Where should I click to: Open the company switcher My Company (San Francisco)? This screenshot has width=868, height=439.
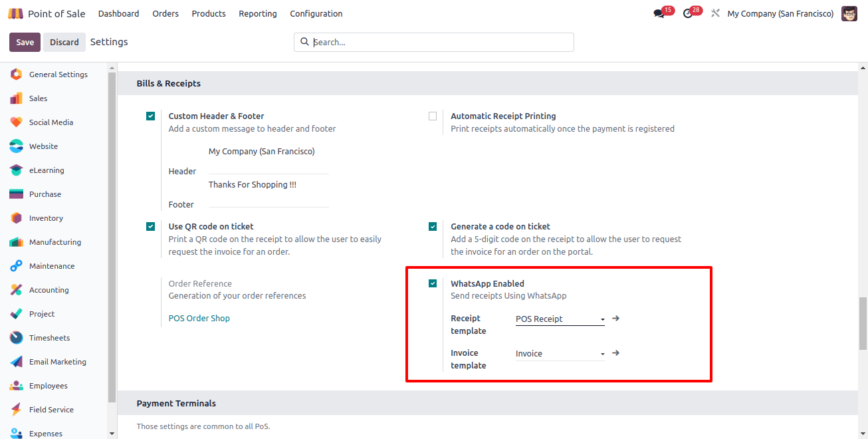coord(780,13)
